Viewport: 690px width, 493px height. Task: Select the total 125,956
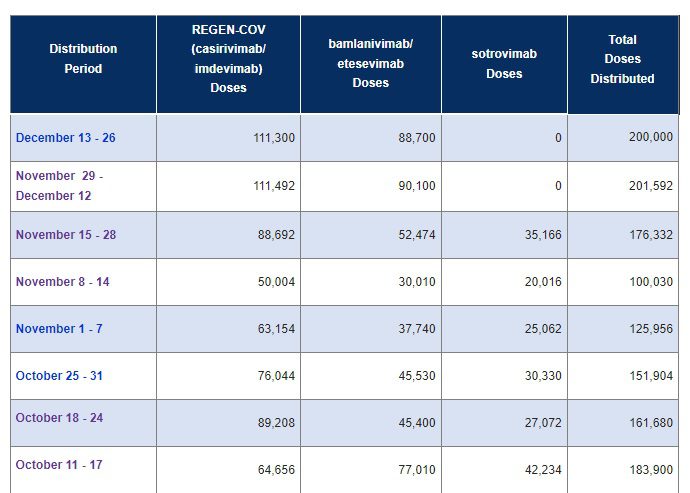pyautogui.click(x=651, y=329)
